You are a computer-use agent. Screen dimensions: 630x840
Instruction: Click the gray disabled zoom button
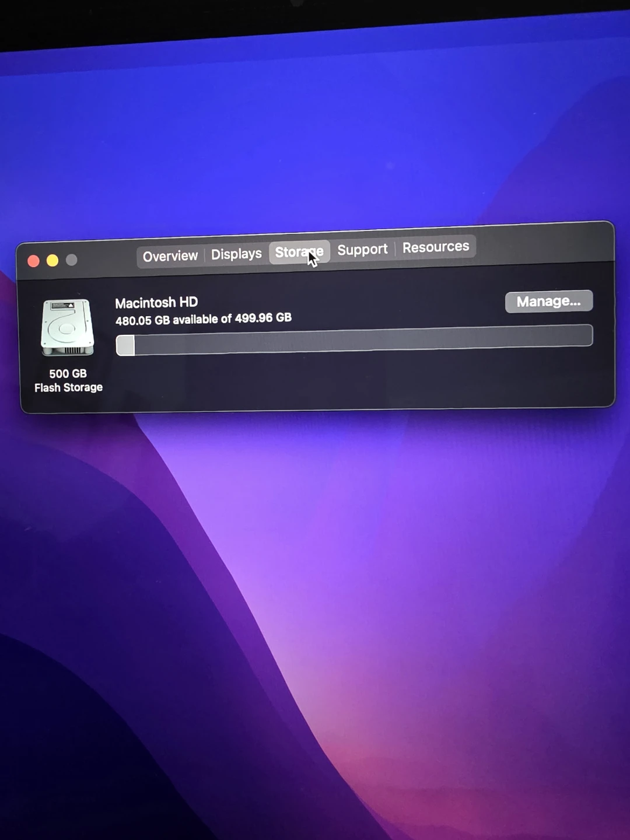tap(72, 260)
